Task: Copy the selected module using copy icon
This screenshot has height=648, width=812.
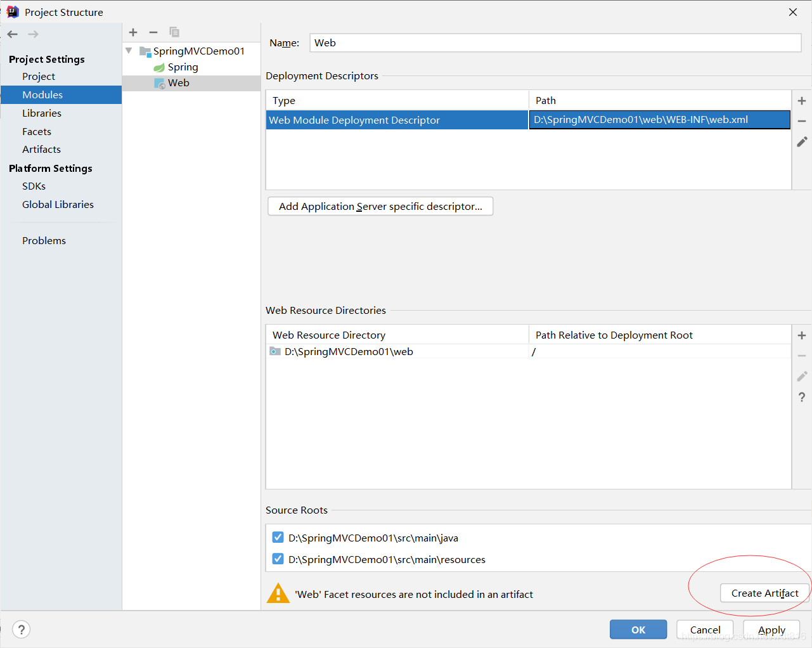Action: [x=174, y=32]
